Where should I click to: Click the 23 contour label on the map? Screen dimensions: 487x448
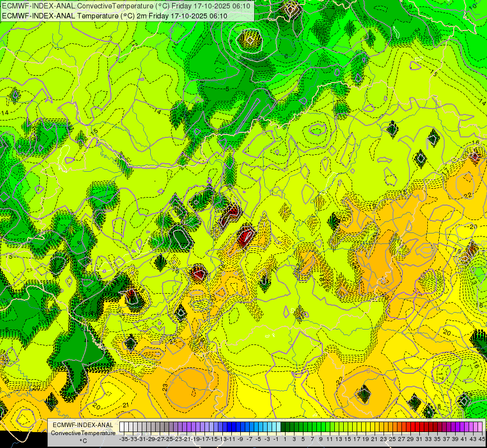click(165, 387)
